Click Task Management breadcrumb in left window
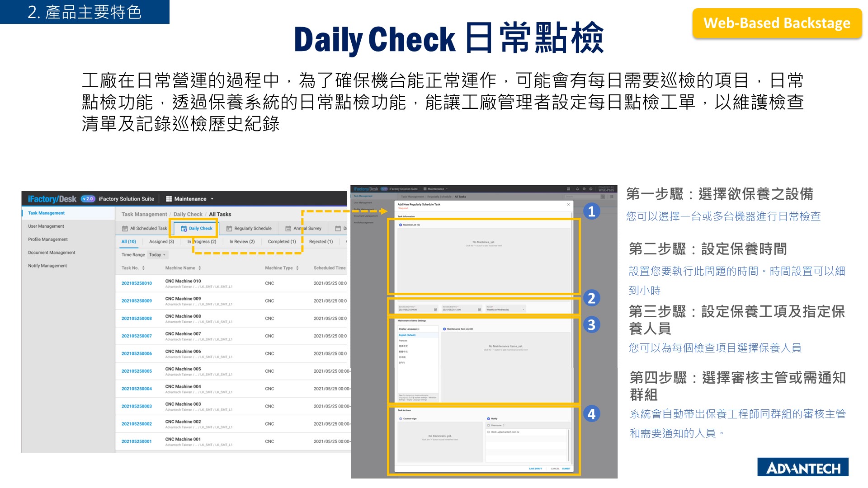The image size is (868, 488). coord(144,215)
